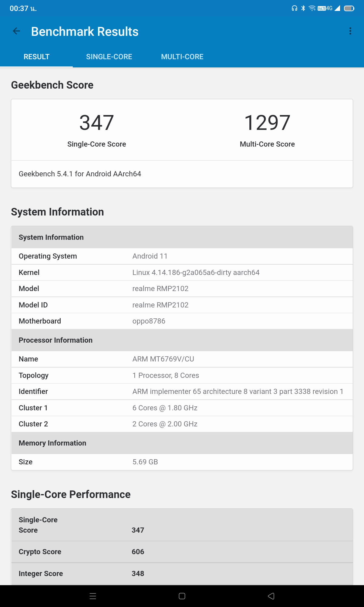Select the Kernel version row
The image size is (364, 607).
point(182,273)
